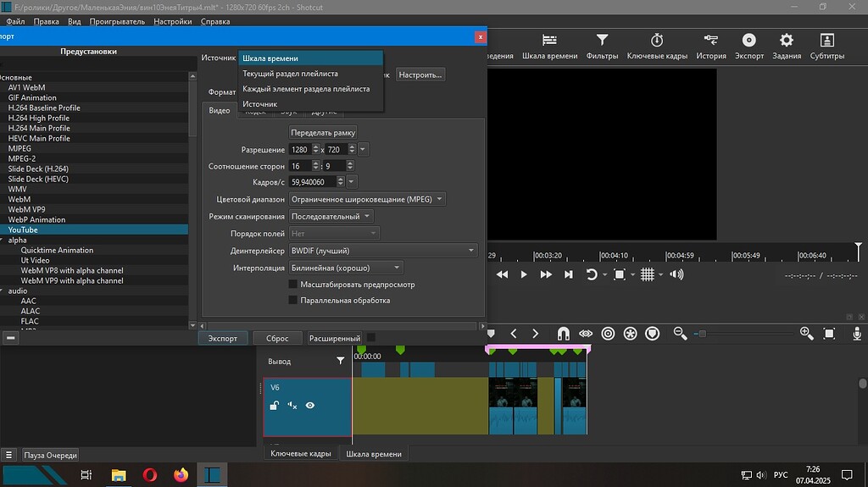Toggle ripple markers shield icon
The width and height of the screenshot is (868, 487).
[652, 334]
